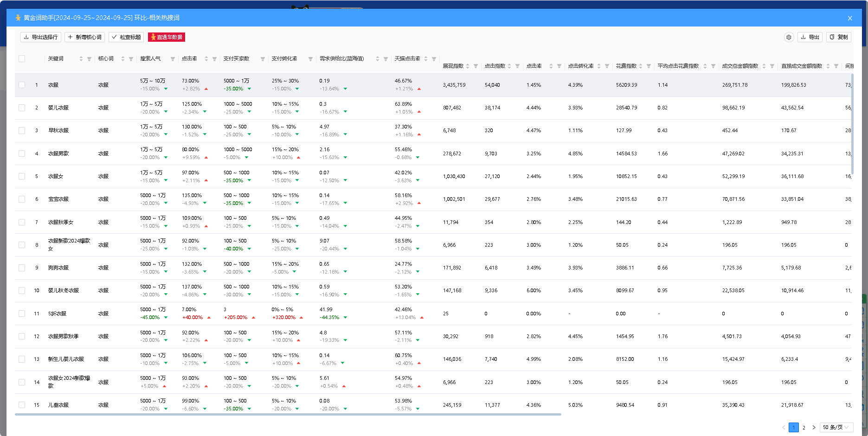Check the row for 狗狗衣服

coord(22,268)
